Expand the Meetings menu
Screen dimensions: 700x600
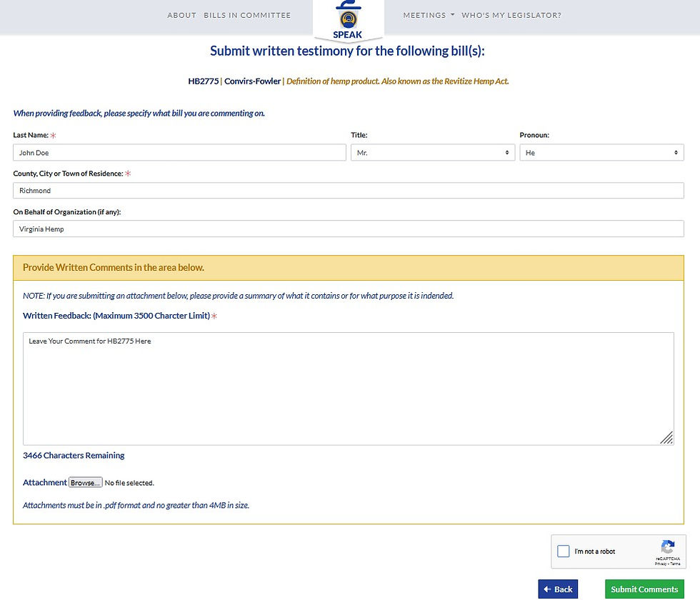[429, 15]
